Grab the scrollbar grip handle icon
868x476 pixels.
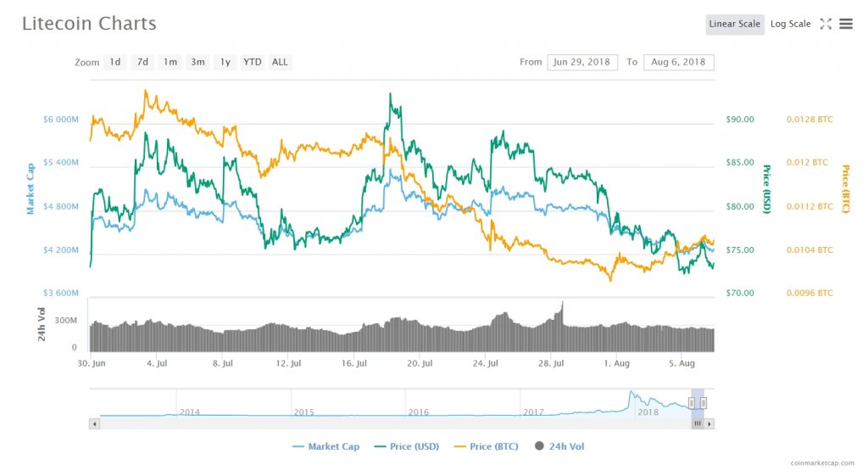[698, 423]
